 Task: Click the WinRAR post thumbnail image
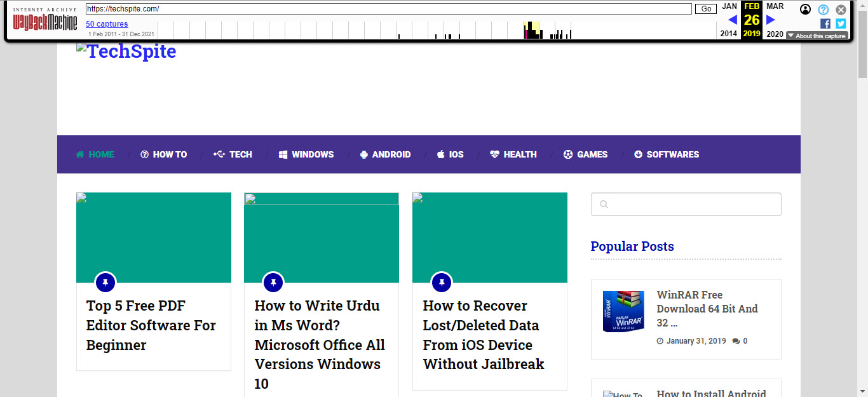click(623, 311)
